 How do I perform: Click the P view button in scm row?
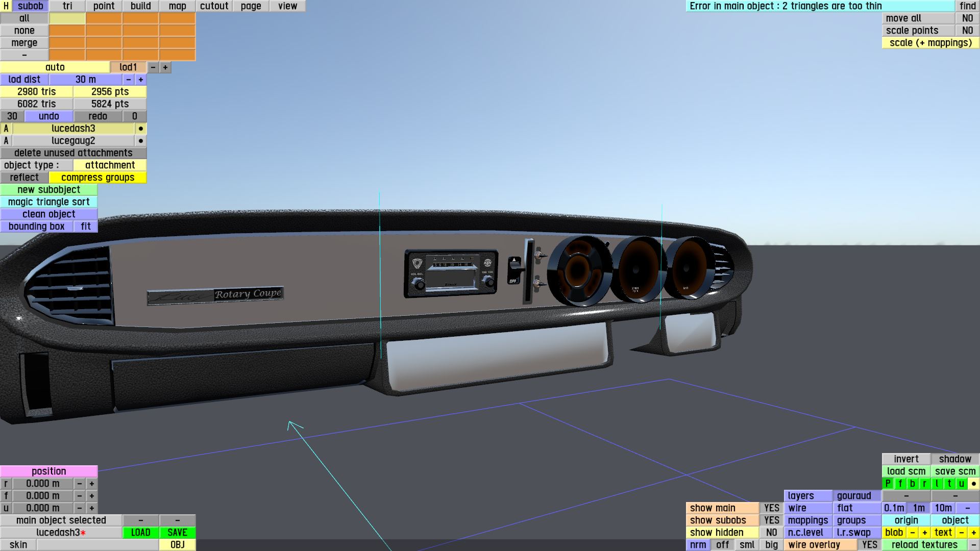coord(888,484)
